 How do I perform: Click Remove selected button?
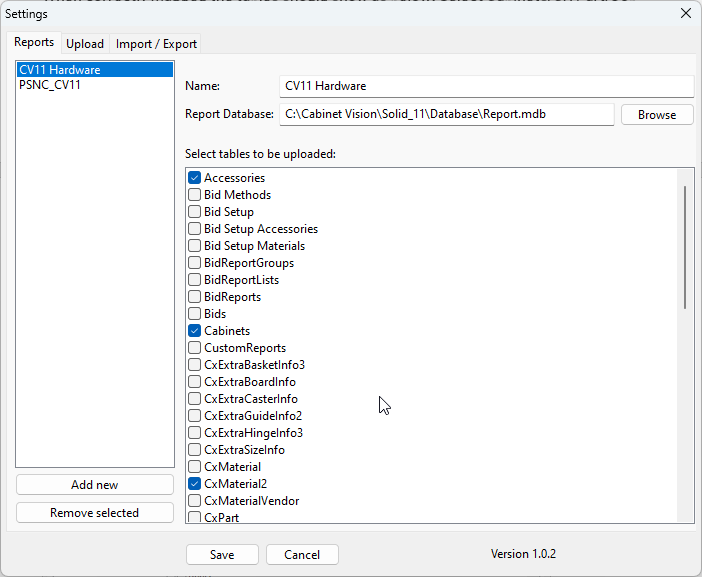[x=95, y=513]
